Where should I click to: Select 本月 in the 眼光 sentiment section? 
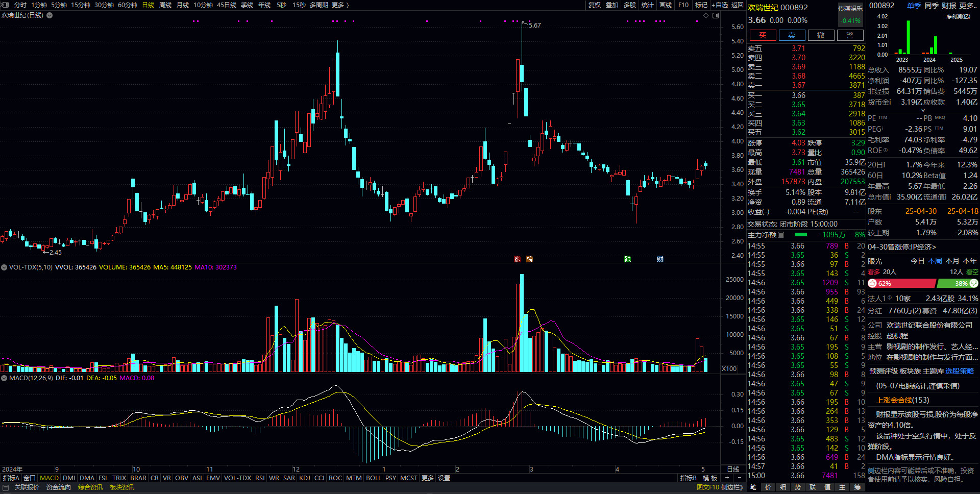pyautogui.click(x=952, y=261)
